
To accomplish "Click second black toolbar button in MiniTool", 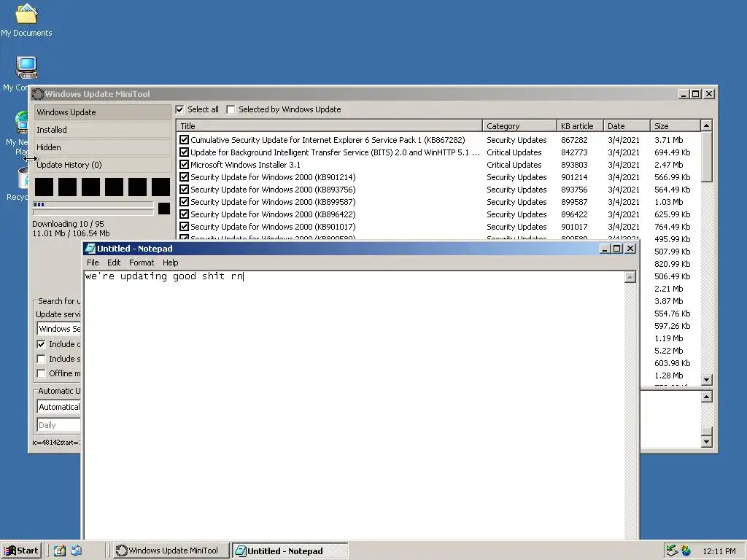I will pos(67,187).
